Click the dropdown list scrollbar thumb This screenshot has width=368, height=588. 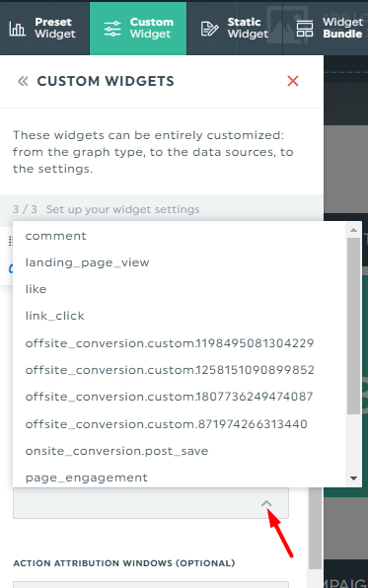click(x=353, y=326)
